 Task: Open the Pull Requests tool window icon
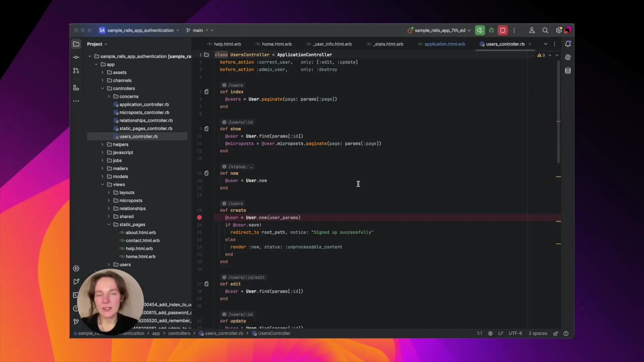[x=76, y=71]
